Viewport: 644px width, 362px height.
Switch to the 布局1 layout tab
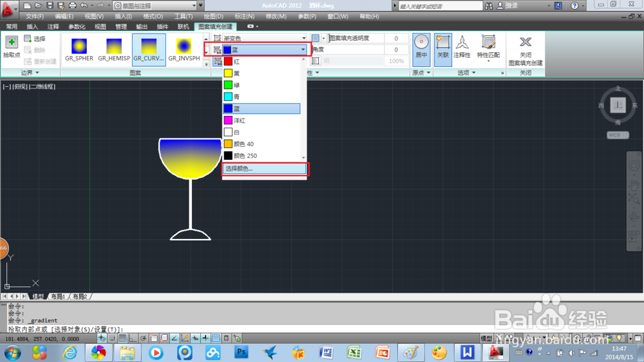(x=58, y=296)
